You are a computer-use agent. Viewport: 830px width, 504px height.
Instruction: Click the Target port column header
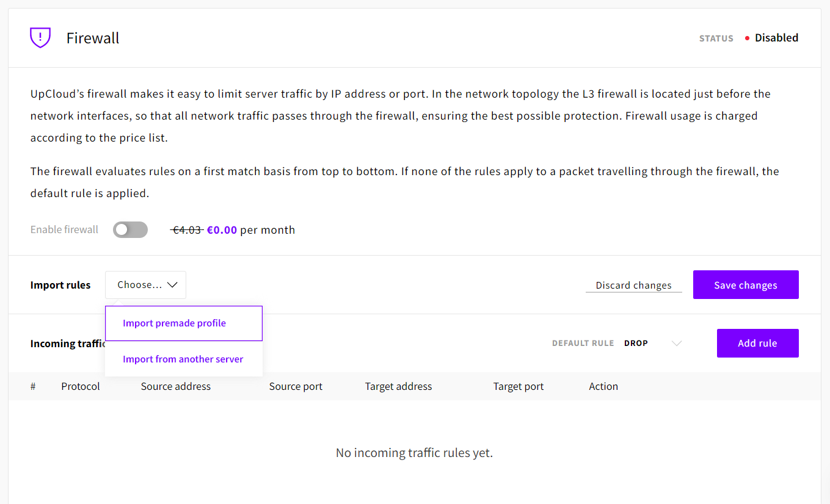coord(519,386)
